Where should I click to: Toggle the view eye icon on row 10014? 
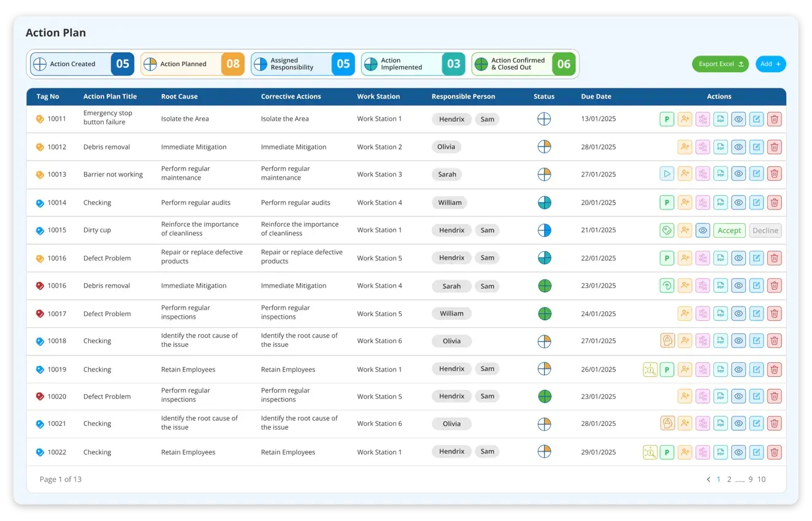(x=738, y=202)
